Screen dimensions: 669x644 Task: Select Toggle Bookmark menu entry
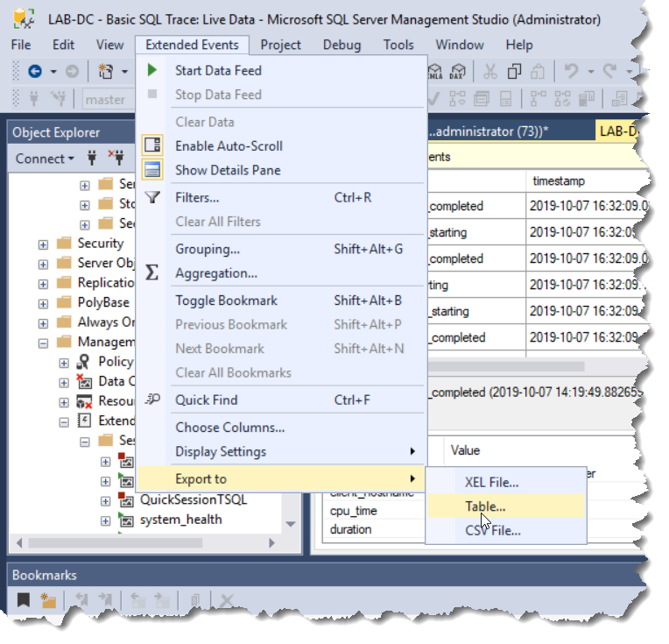[x=226, y=301]
